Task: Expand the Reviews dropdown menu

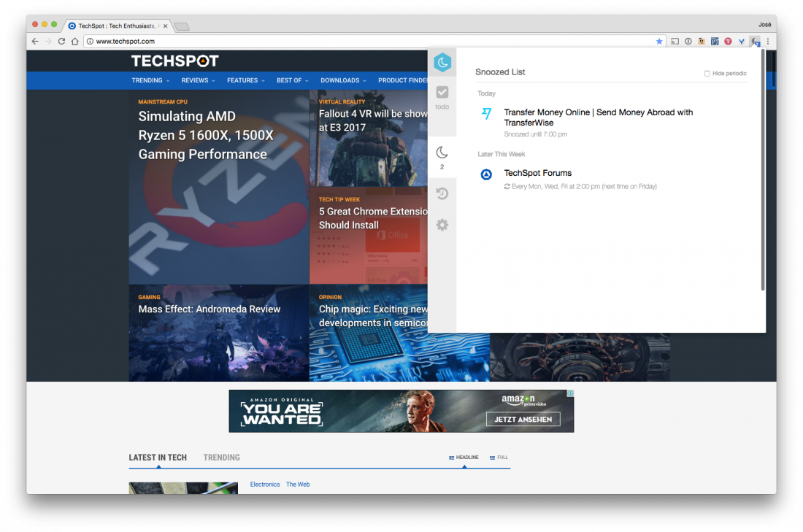Action: (x=199, y=80)
